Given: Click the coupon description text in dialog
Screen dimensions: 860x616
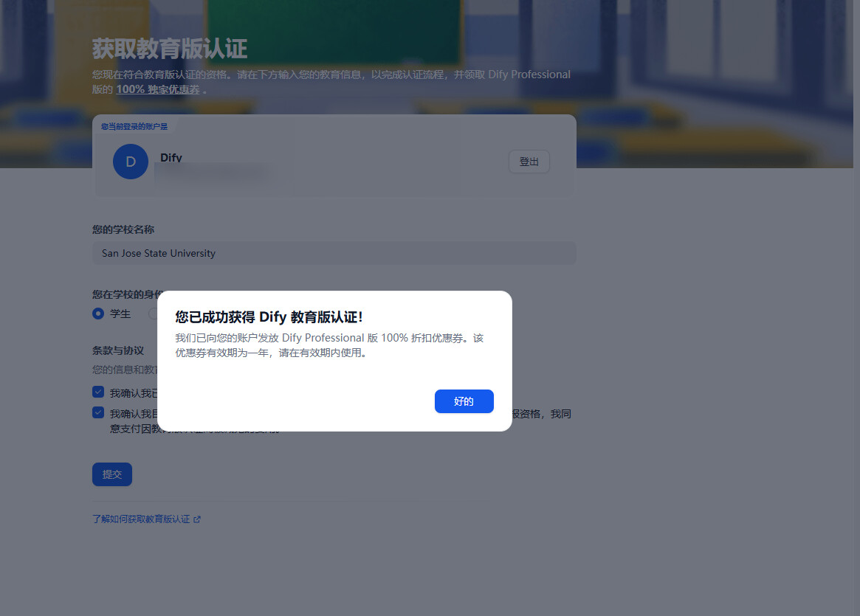Looking at the screenshot, I should point(329,345).
